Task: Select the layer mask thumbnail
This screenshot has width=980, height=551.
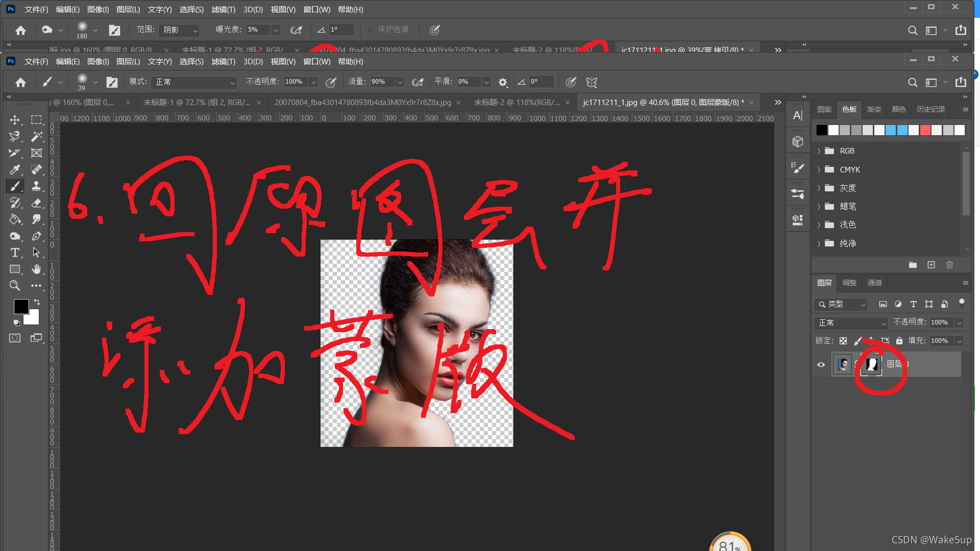Action: pyautogui.click(x=871, y=364)
